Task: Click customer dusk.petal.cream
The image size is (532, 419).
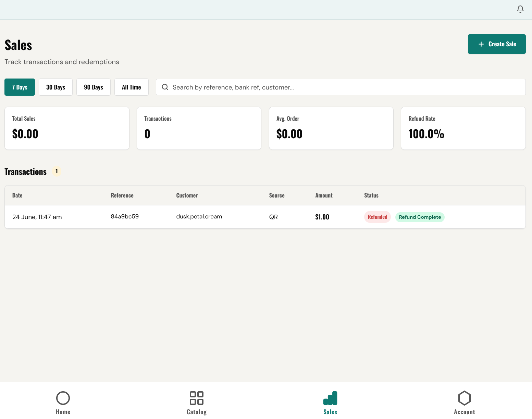Action: (x=199, y=216)
